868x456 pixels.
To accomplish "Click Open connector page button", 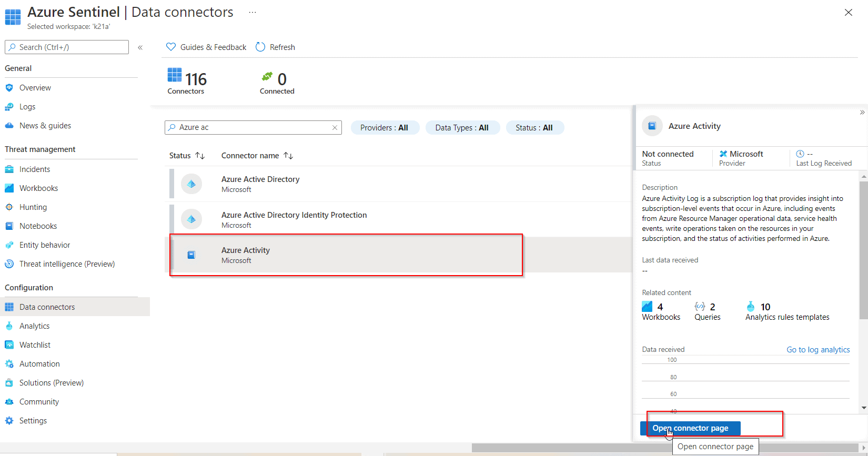I will [690, 428].
